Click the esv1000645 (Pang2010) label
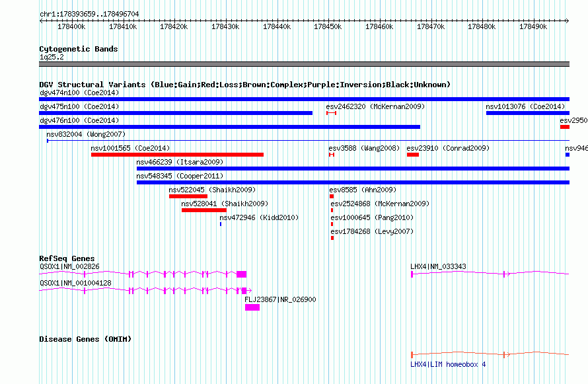This screenshot has height=384, width=588. pos(372,217)
